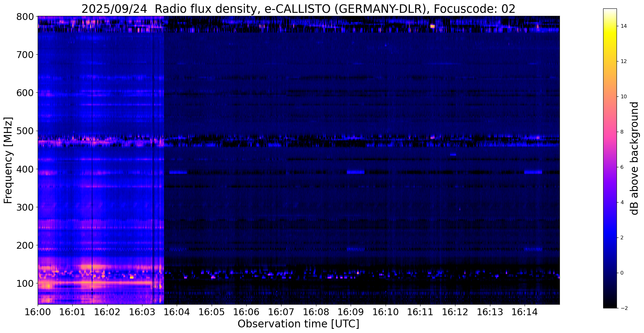Select the 16:09 time tick label
This screenshot has width=644, height=333.
[x=351, y=312]
